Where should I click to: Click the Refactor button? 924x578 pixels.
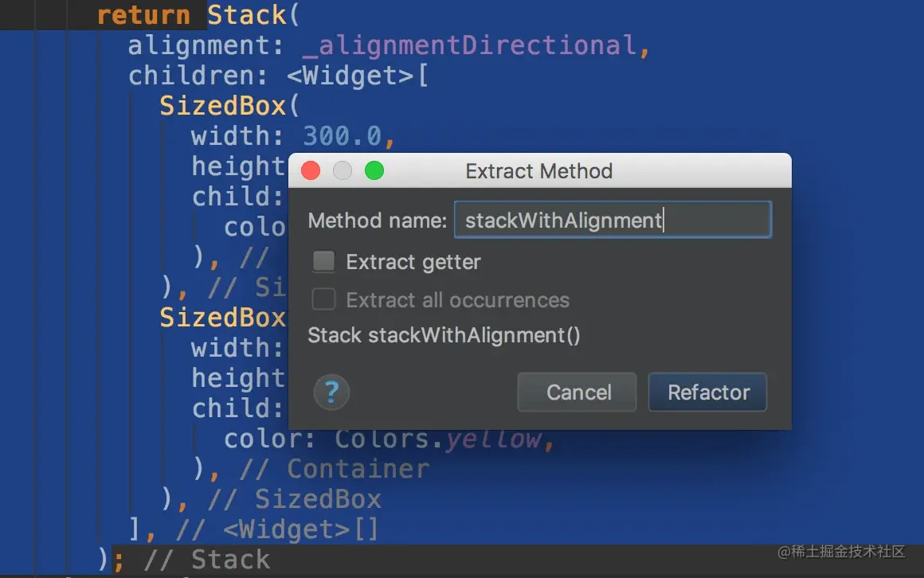708,392
